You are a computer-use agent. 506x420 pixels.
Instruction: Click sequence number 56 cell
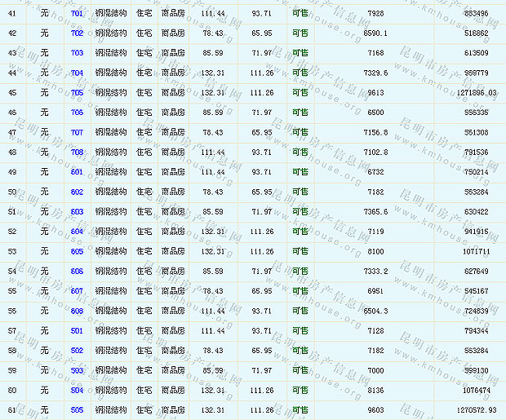click(x=11, y=311)
